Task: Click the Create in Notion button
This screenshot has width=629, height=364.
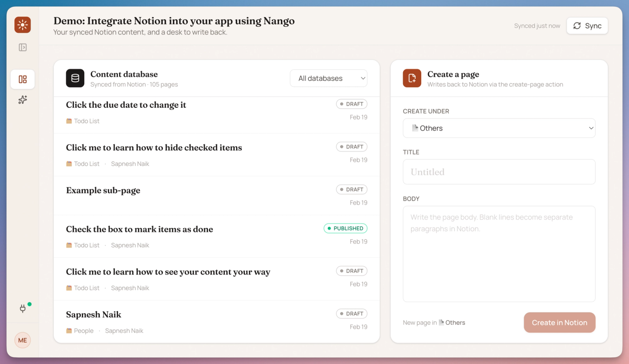Action: [x=560, y=323]
